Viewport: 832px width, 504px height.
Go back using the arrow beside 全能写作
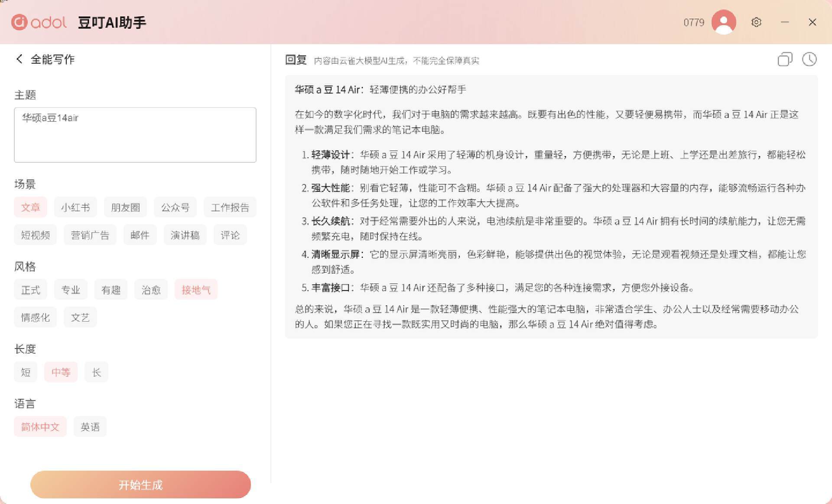pos(19,59)
